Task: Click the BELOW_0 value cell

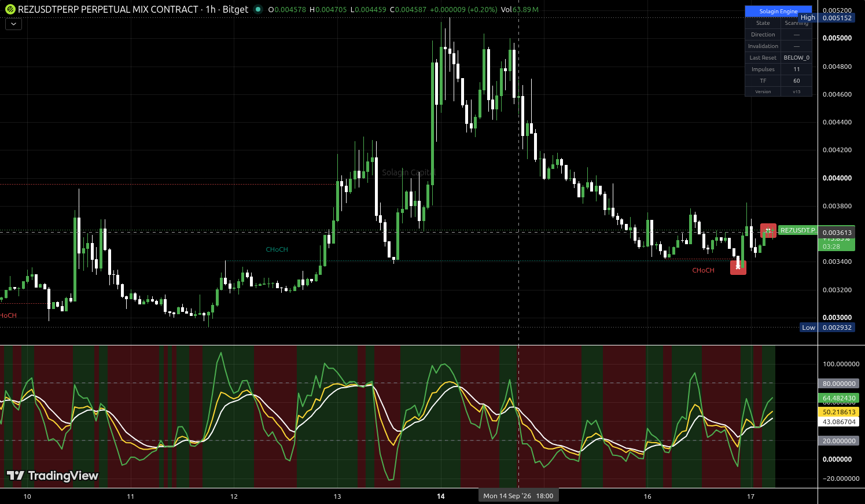Action: (796, 58)
